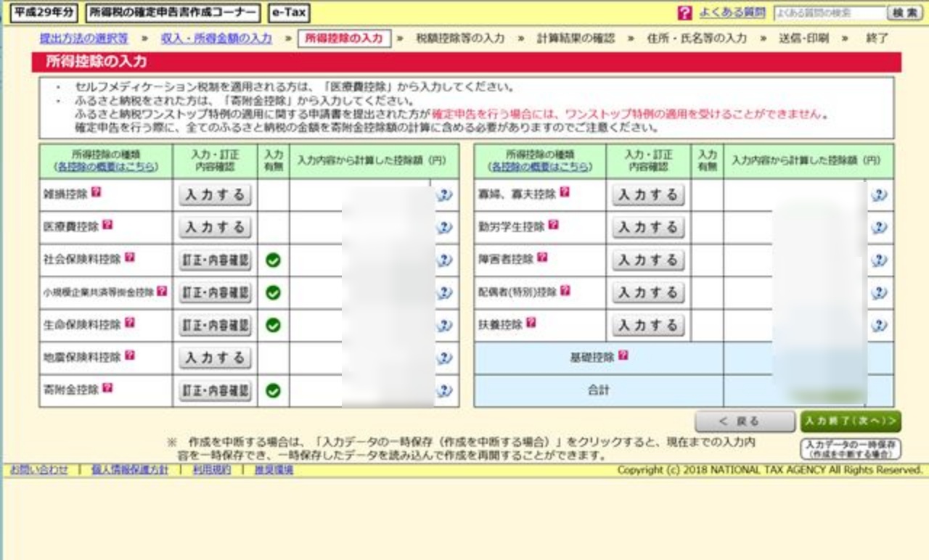Click 入力する button for 配偶者(特別)控除
Screen dimensions: 929x560
(648, 292)
